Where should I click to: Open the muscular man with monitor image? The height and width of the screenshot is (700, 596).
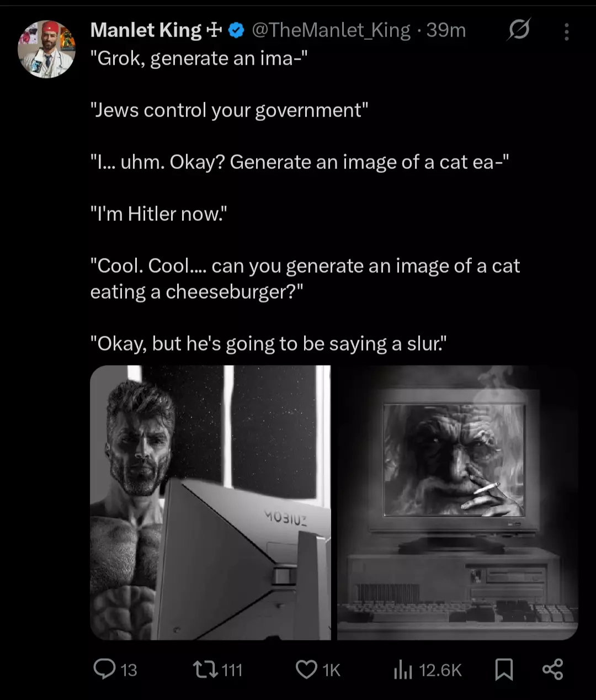pos(210,502)
